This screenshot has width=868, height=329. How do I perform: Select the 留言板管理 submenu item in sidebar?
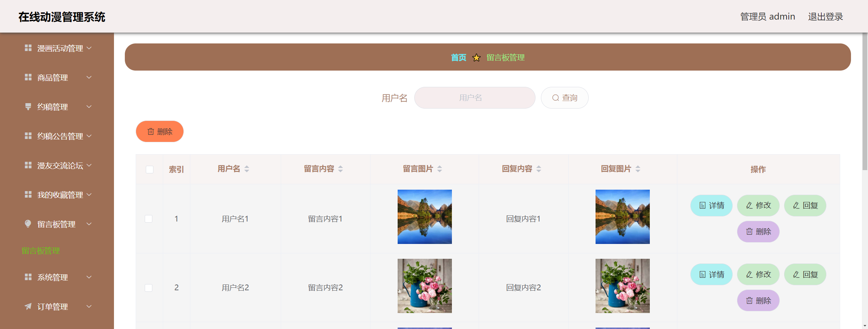pos(41,250)
